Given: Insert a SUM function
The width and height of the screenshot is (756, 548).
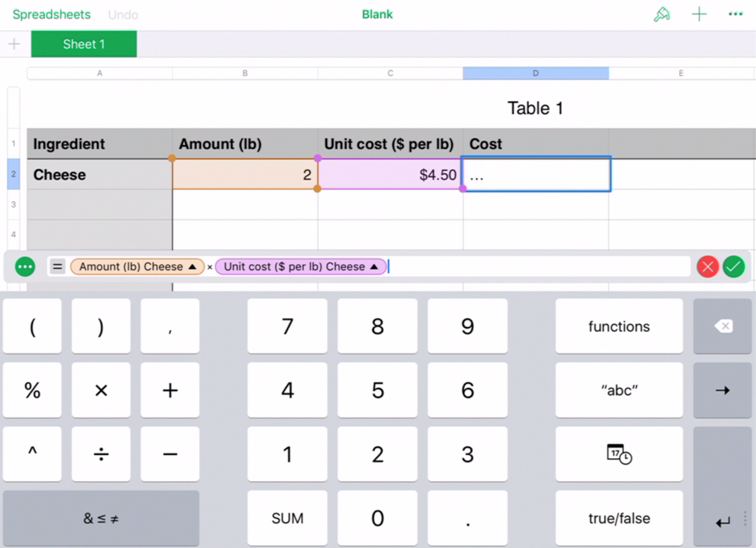Looking at the screenshot, I should (287, 518).
